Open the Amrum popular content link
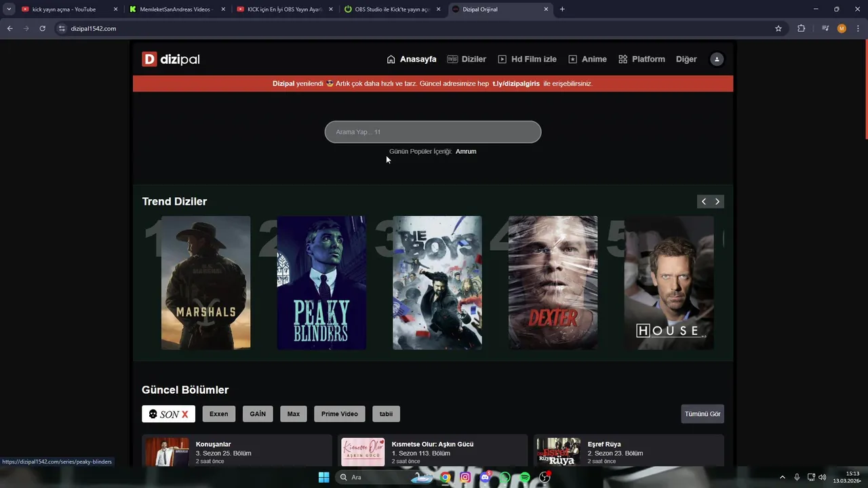The height and width of the screenshot is (488, 868). (466, 151)
